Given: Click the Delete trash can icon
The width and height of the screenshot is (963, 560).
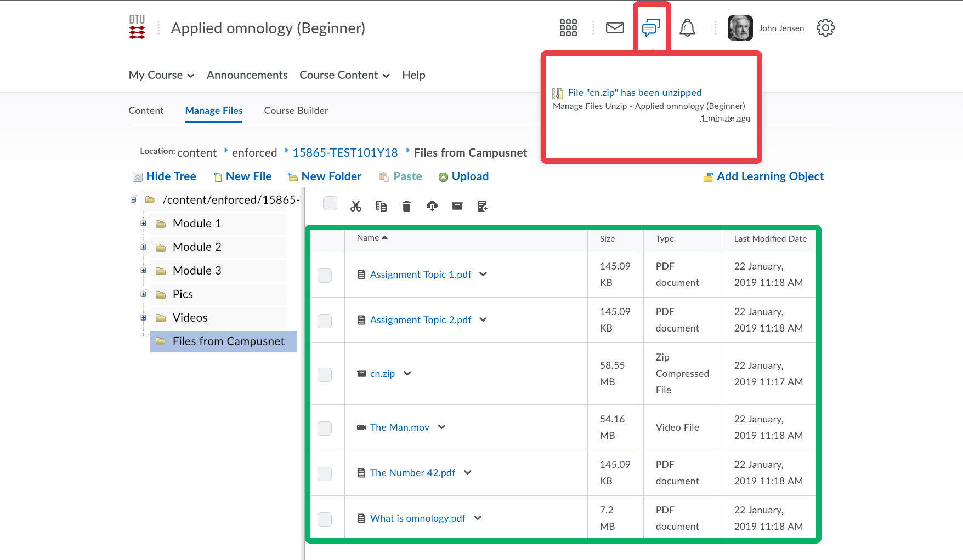Looking at the screenshot, I should pos(406,206).
